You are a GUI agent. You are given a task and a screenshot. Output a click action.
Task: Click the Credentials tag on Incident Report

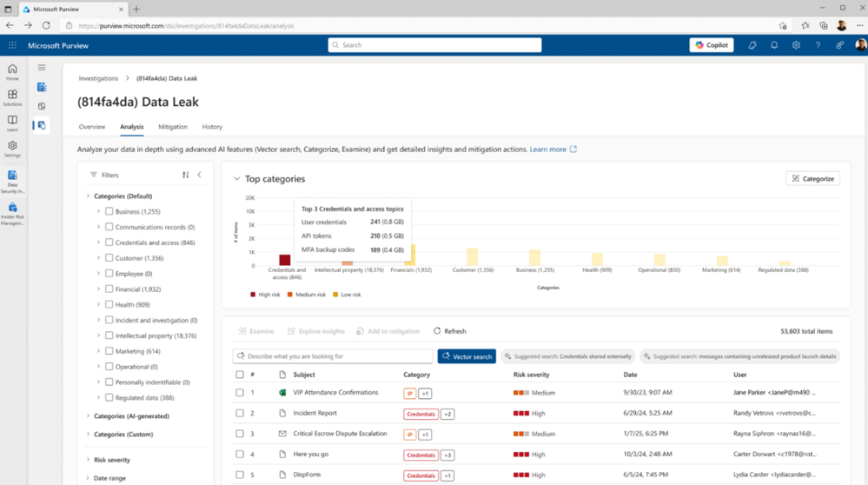(x=421, y=414)
